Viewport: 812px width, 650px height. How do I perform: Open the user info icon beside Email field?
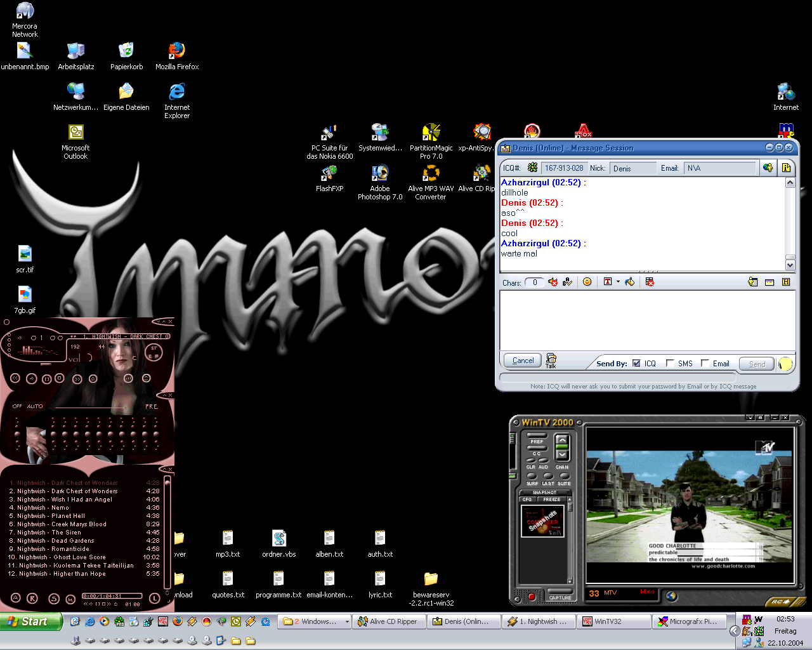768,168
